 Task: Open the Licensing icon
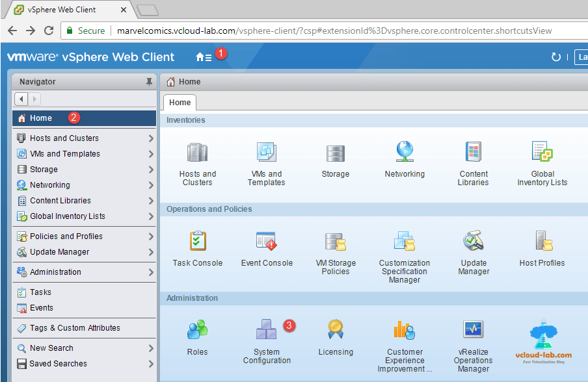click(336, 330)
